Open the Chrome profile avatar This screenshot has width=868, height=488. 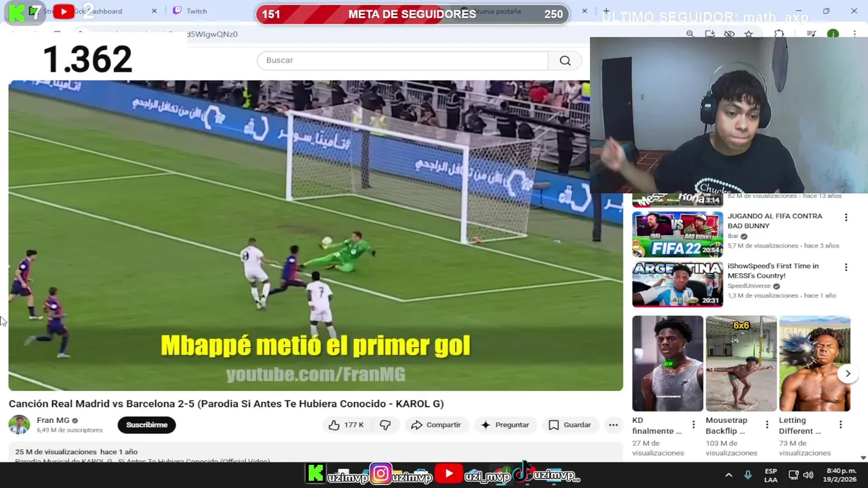coord(833,34)
